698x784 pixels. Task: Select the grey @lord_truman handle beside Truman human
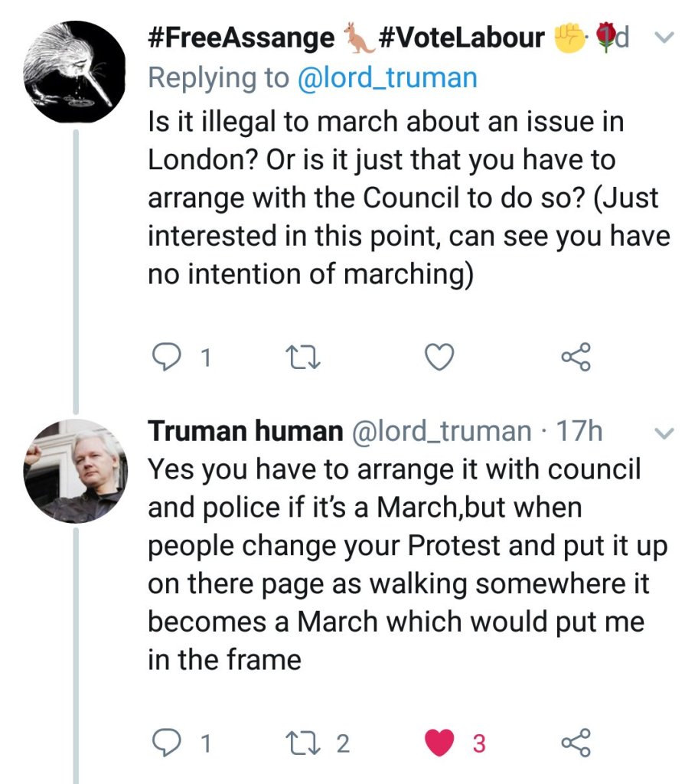click(440, 432)
